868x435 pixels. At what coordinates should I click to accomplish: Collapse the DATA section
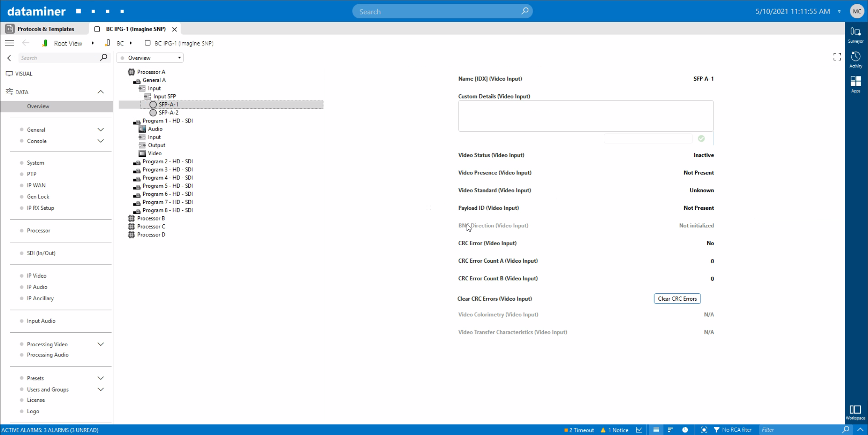[101, 92]
